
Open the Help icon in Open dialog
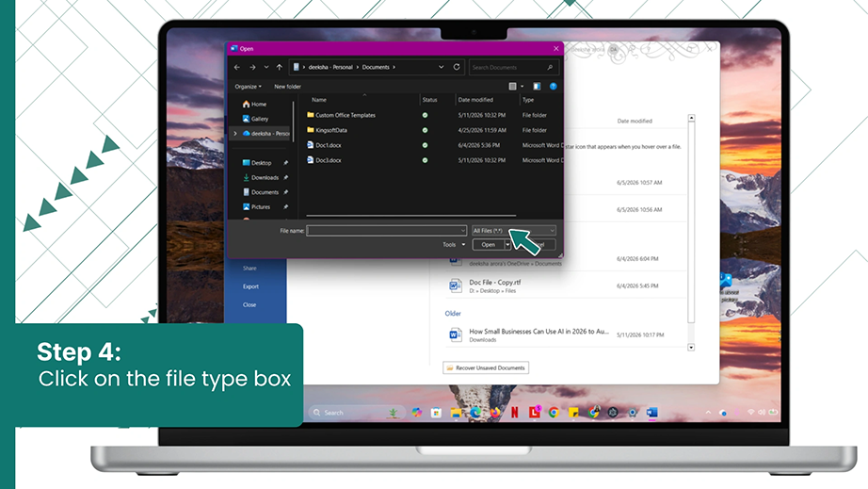pyautogui.click(x=553, y=87)
